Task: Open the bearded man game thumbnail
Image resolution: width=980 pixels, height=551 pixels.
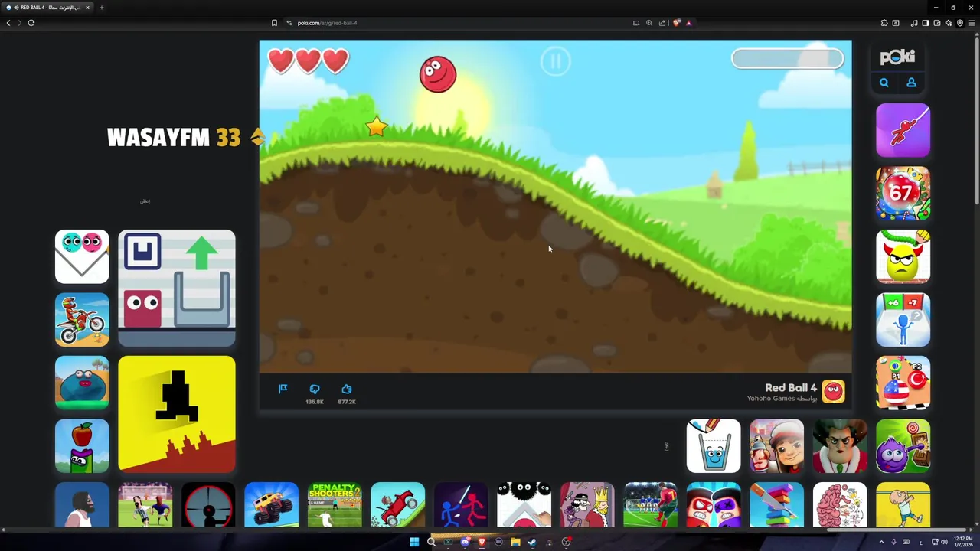Action: 82,505
